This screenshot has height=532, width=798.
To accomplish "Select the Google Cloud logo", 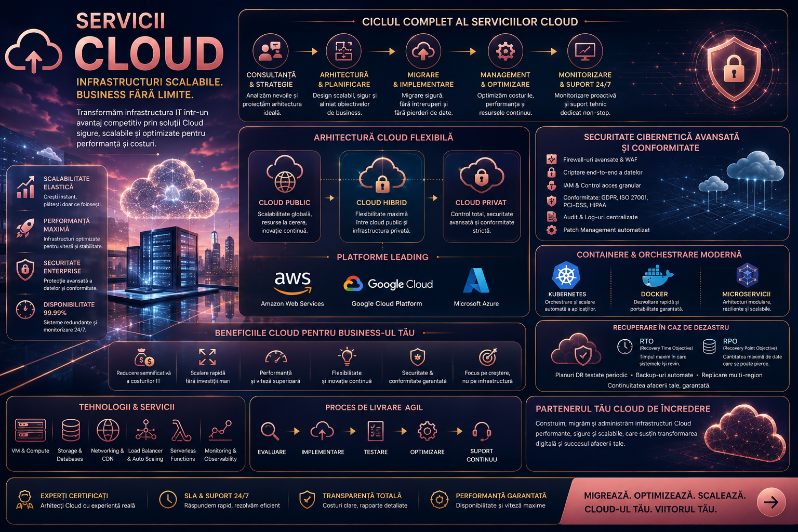I will click(x=388, y=284).
